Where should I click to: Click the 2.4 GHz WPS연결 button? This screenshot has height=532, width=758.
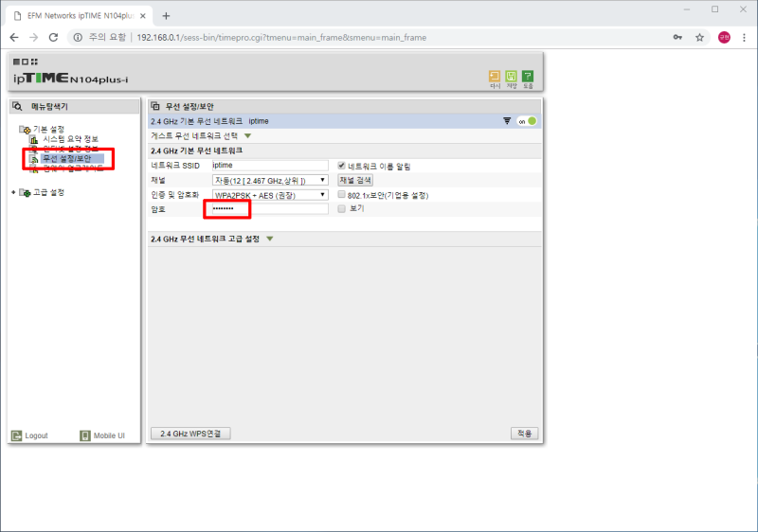[190, 434]
